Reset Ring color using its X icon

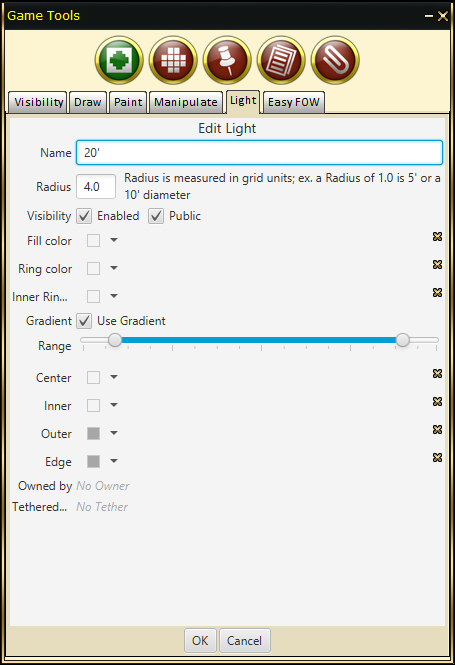pyautogui.click(x=437, y=265)
